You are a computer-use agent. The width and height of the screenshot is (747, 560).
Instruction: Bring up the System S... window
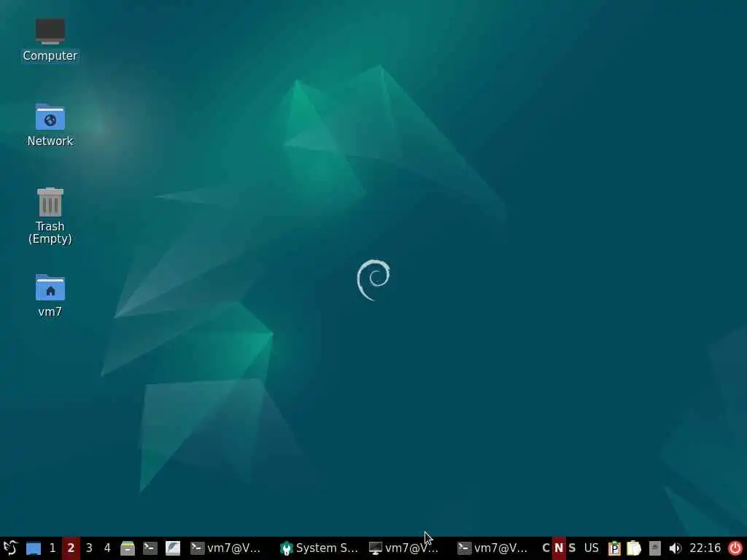[x=320, y=548]
